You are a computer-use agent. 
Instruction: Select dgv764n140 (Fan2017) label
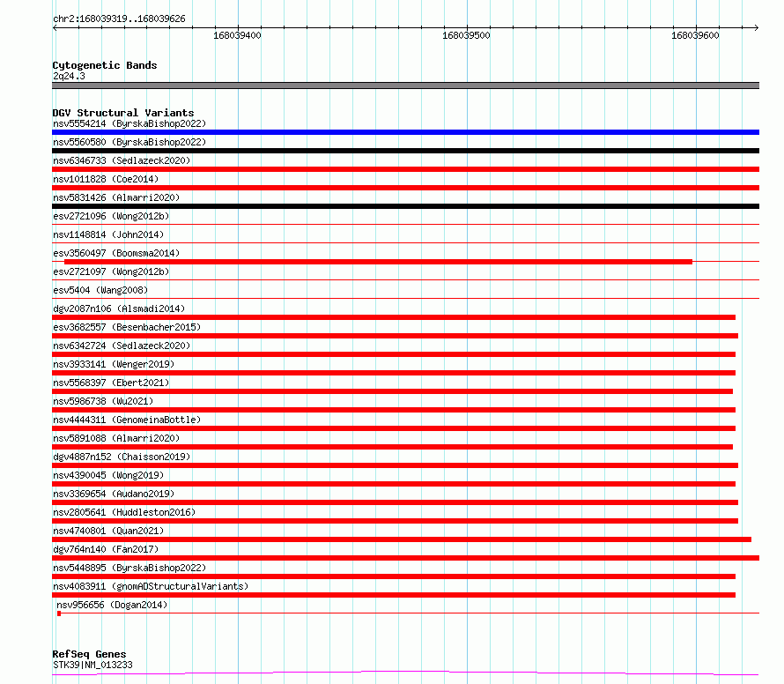[x=106, y=549]
